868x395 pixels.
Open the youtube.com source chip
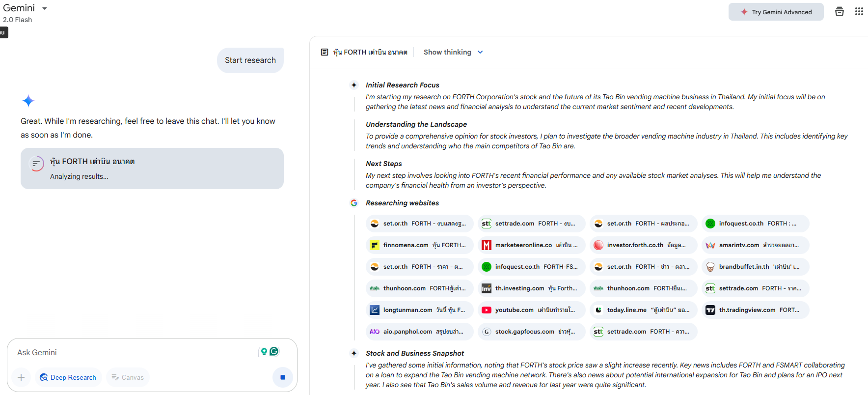click(x=531, y=310)
